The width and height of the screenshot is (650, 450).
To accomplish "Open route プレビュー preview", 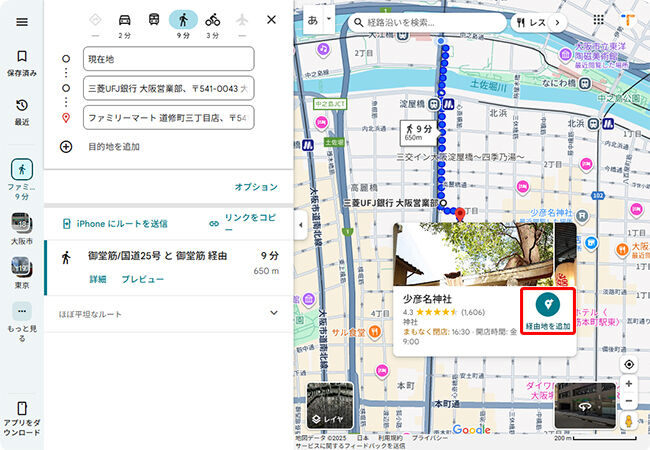I will point(143,279).
